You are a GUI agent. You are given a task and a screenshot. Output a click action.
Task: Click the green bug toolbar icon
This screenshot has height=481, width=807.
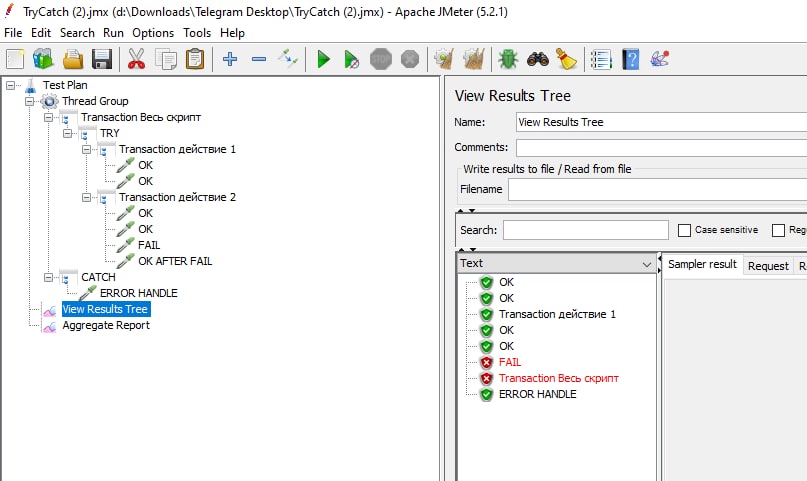tap(508, 59)
